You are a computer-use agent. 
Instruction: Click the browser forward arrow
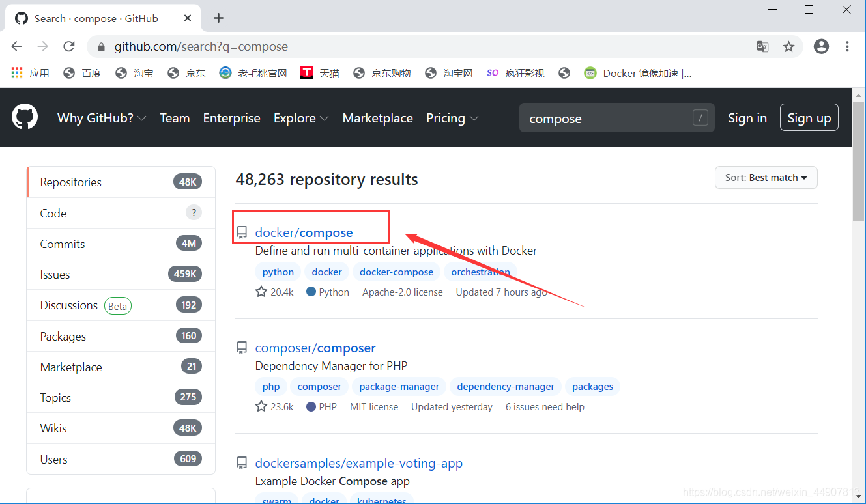pyautogui.click(x=43, y=46)
